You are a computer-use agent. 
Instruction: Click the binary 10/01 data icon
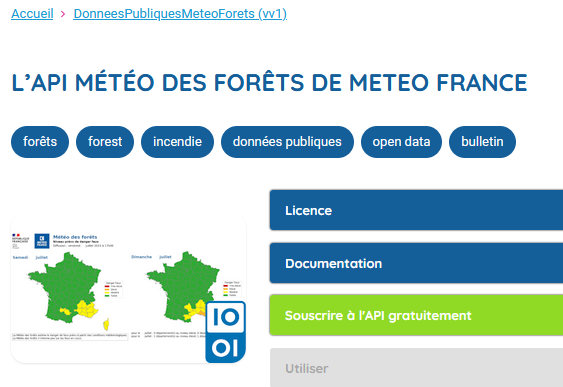[x=225, y=332]
